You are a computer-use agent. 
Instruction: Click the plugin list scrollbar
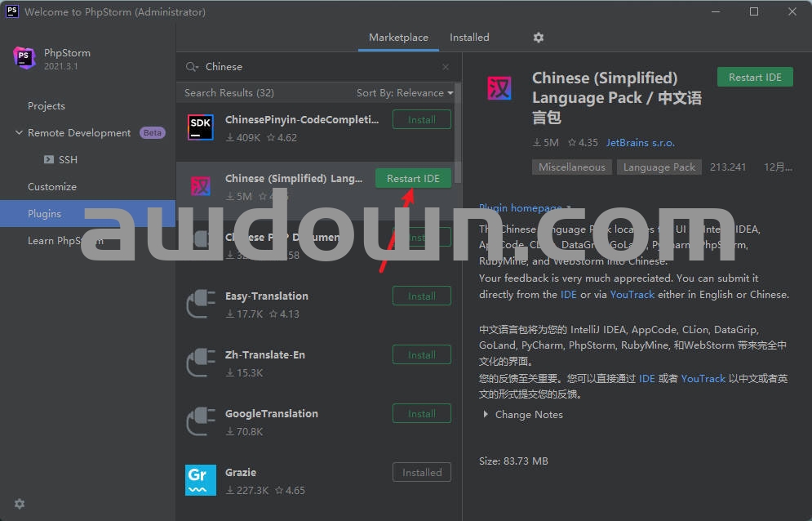click(458, 131)
